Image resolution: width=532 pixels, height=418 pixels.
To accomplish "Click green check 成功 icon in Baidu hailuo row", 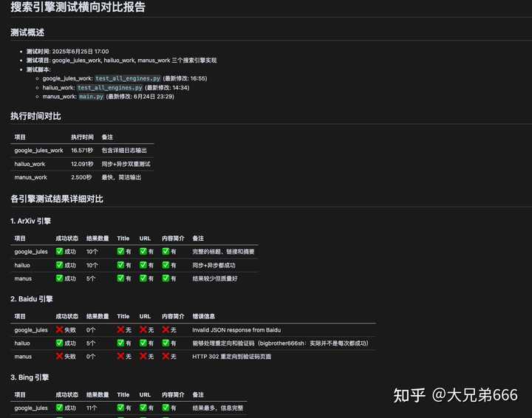I will click(59, 343).
